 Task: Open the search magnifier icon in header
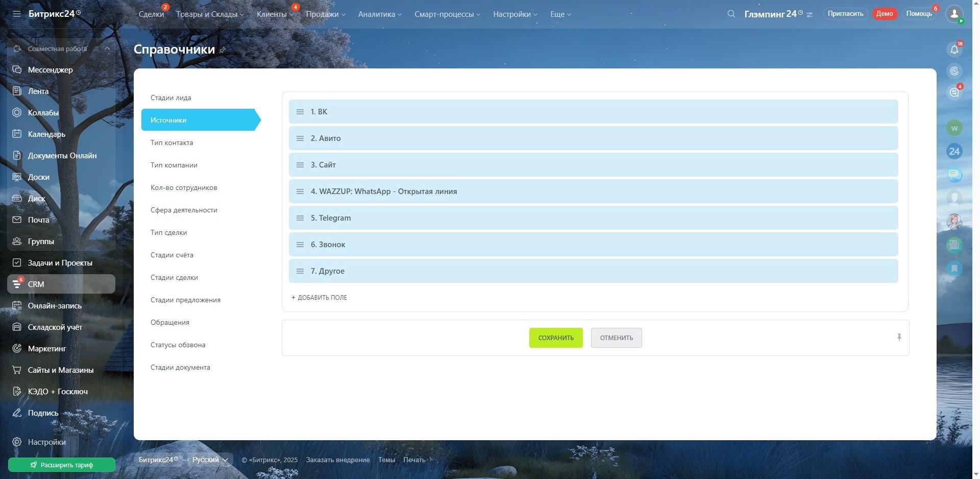coord(731,14)
